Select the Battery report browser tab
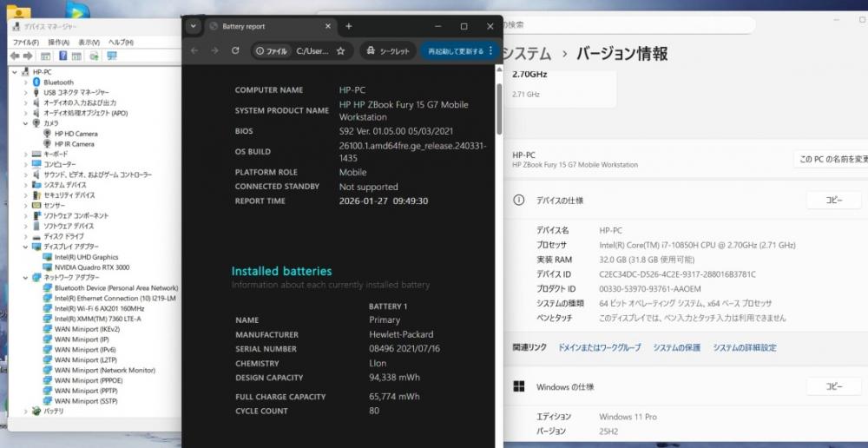 [x=271, y=26]
